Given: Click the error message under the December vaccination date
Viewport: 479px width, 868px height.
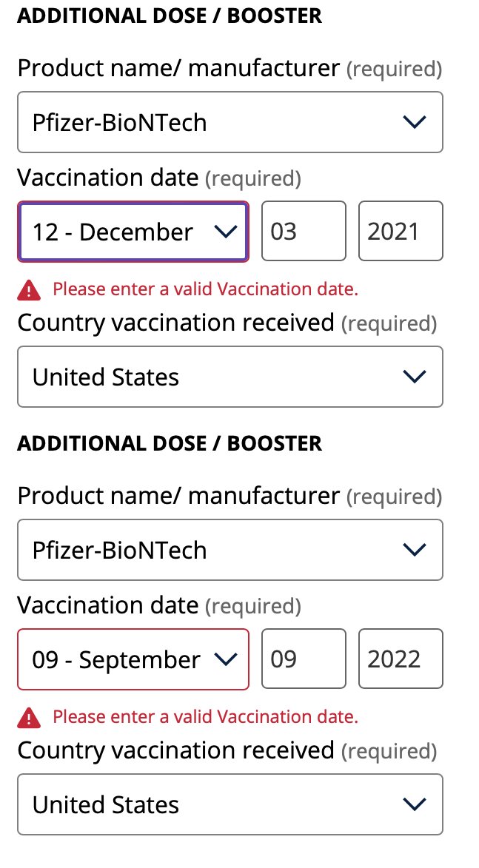Looking at the screenshot, I should coord(205,289).
